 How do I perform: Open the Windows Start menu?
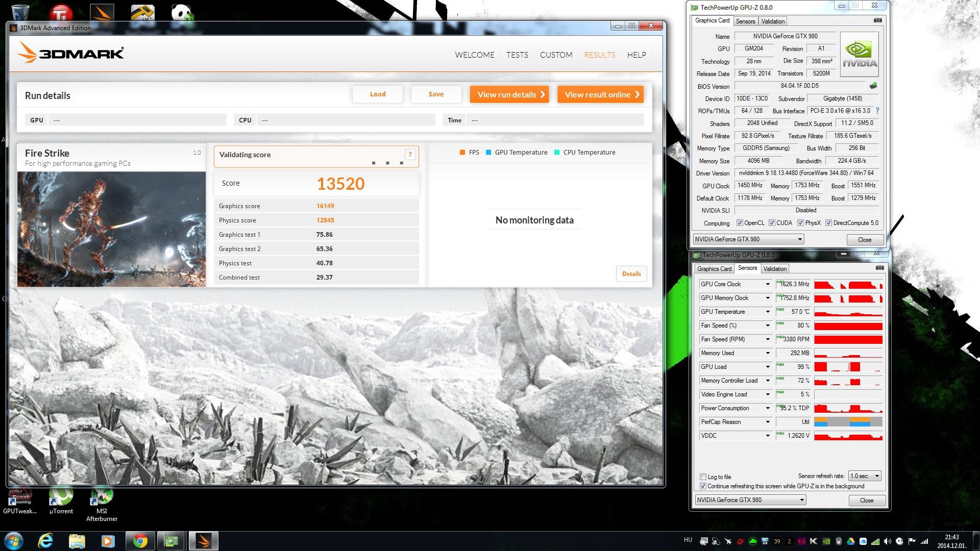(14, 541)
